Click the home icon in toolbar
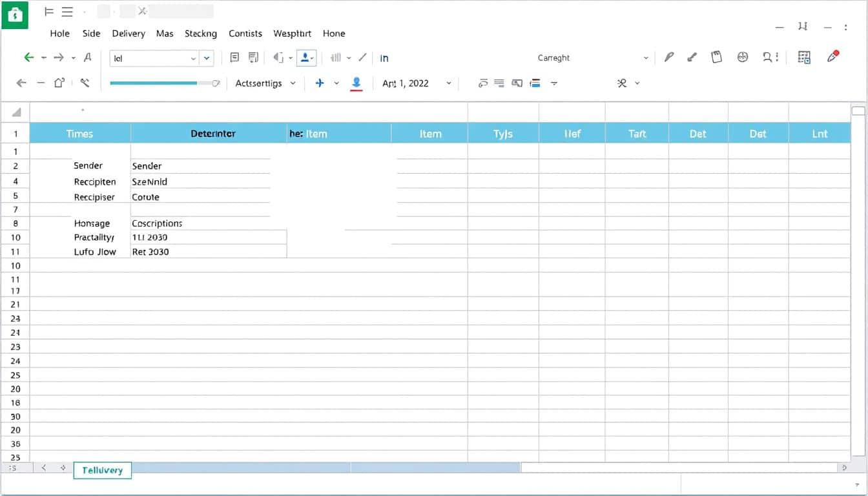868x496 pixels. pyautogui.click(x=59, y=83)
